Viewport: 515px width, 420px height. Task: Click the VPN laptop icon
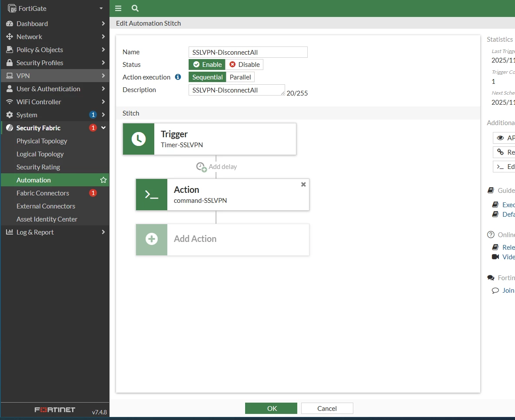10,76
